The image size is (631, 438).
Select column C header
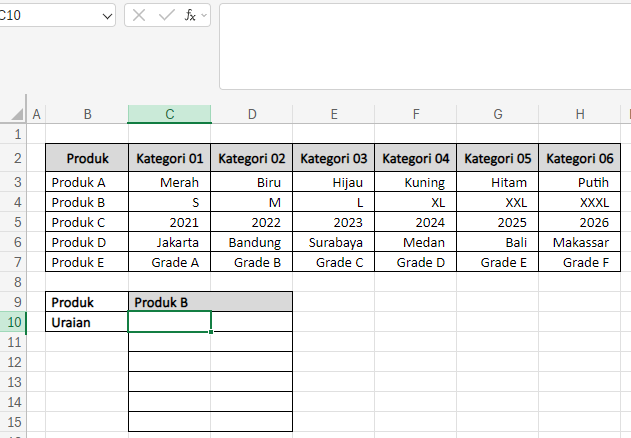(x=169, y=114)
